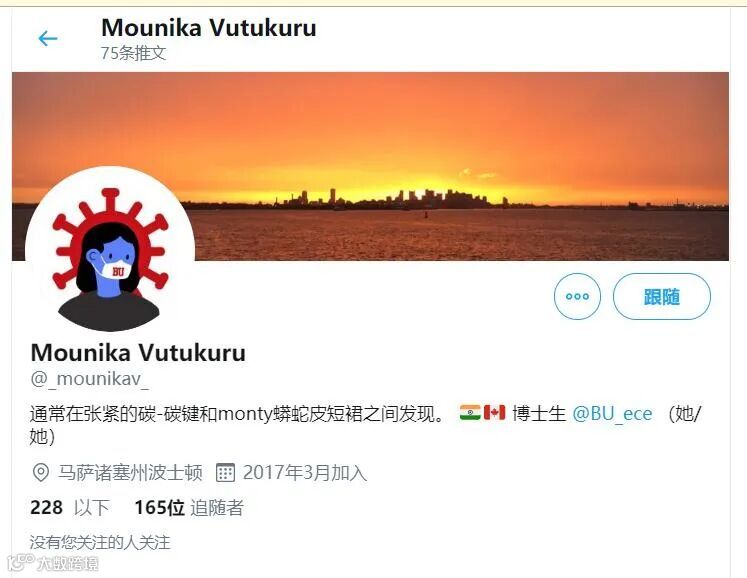Click the Canada flag emoji in bio
Viewport: 747px width, 578px height.
[495, 412]
